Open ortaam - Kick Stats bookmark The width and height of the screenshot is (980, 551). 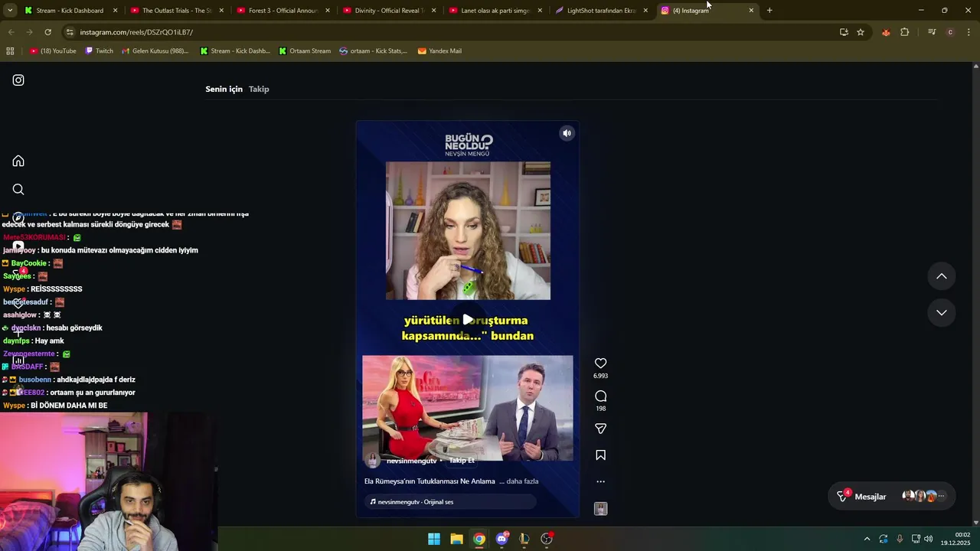374,51
